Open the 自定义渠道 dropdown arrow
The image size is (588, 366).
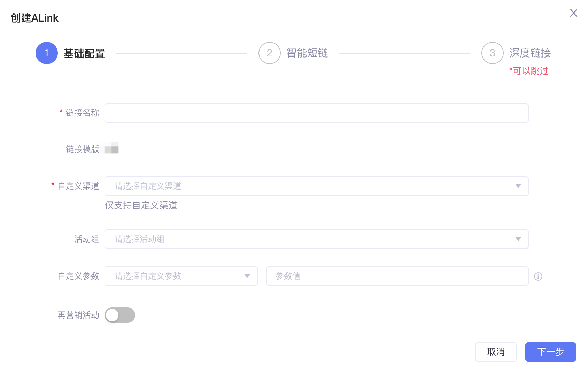point(518,186)
